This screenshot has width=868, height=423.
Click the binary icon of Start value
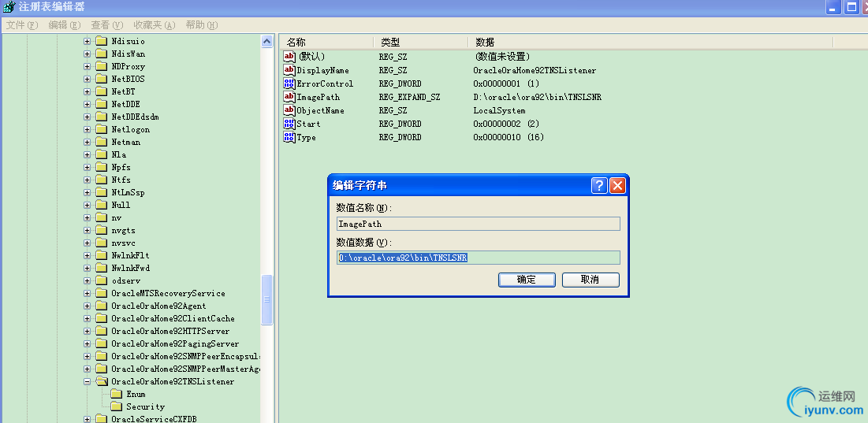289,124
